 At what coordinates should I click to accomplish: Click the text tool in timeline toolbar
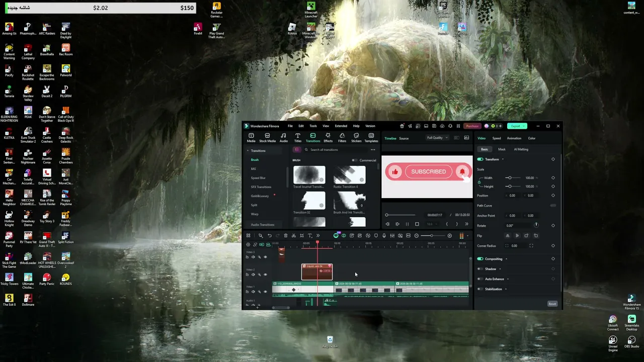[x=310, y=236]
